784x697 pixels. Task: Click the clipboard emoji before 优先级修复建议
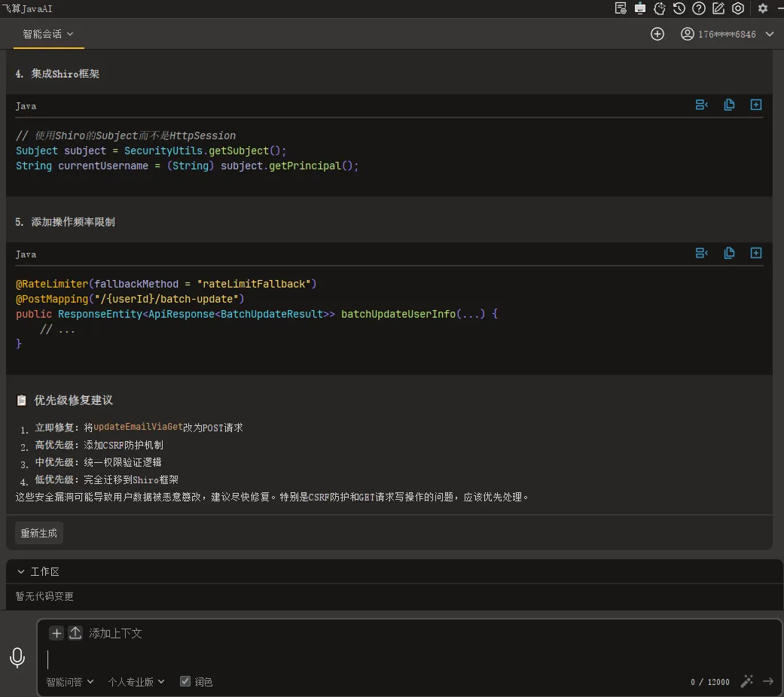point(22,400)
